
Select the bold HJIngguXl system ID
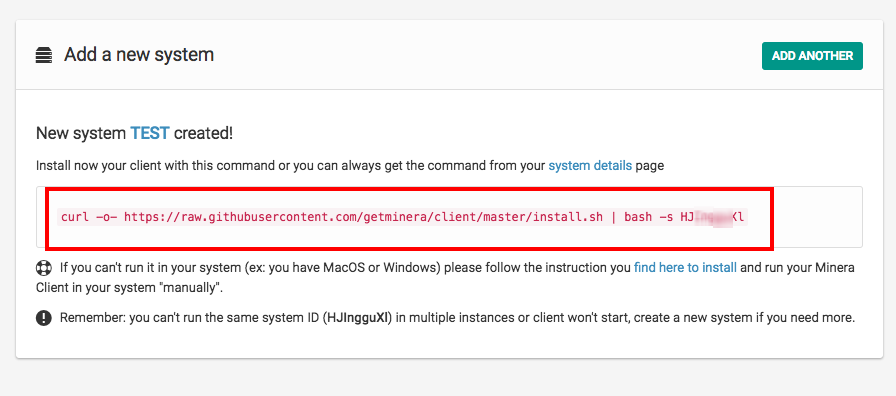point(358,318)
